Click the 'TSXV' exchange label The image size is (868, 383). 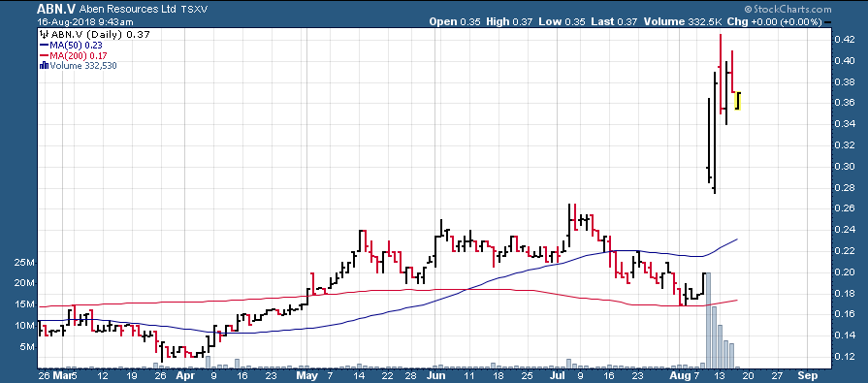(194, 10)
